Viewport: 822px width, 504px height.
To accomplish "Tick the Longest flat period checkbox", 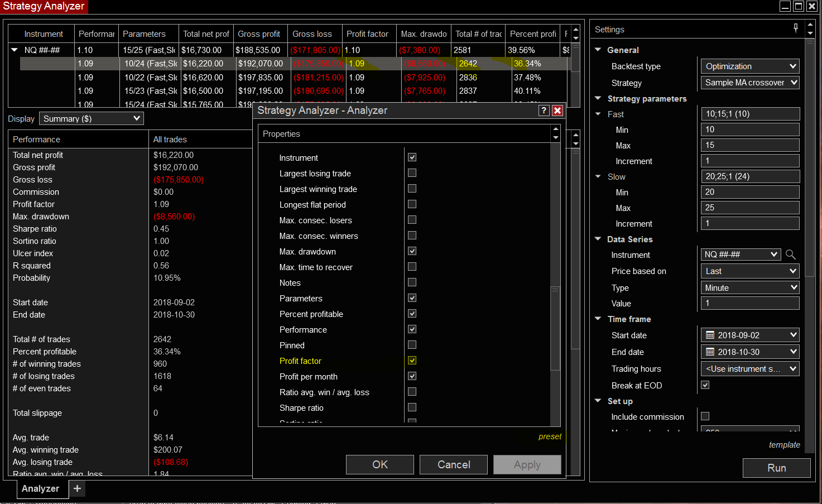I will (412, 204).
